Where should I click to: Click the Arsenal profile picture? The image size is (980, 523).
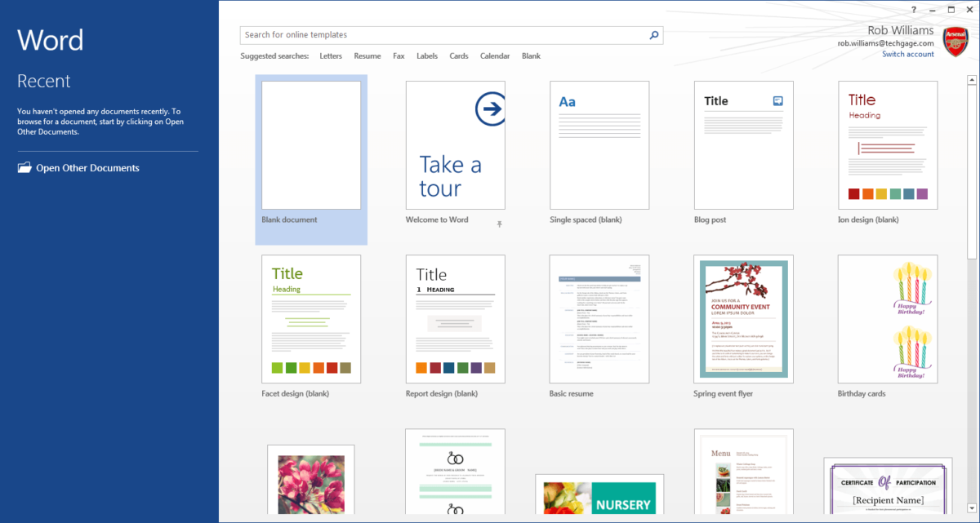(955, 42)
